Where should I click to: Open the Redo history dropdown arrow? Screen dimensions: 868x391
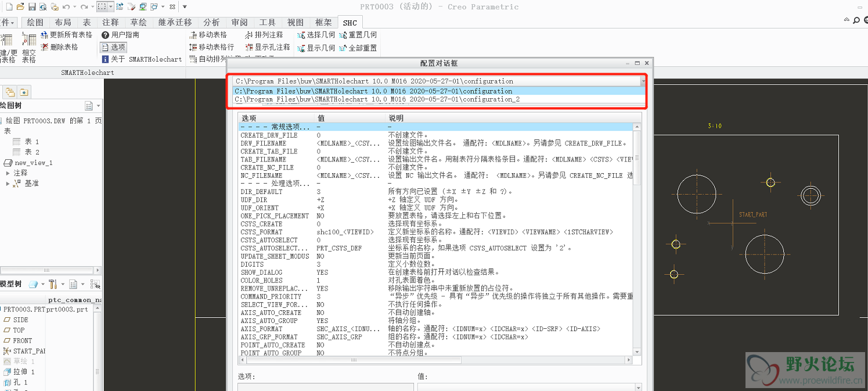92,6
